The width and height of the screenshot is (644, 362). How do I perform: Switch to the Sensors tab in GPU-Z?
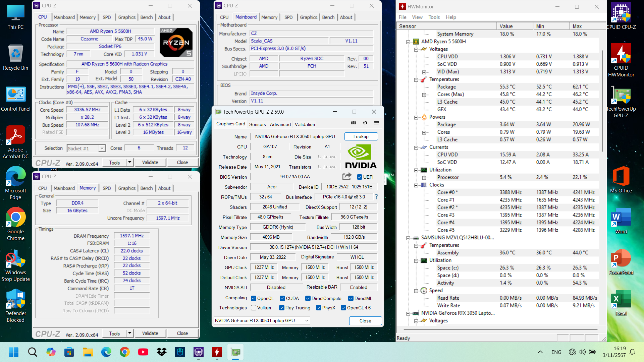pyautogui.click(x=257, y=124)
